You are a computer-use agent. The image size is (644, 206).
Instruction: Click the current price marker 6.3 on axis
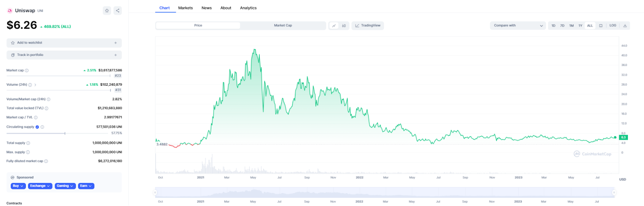tap(623, 138)
